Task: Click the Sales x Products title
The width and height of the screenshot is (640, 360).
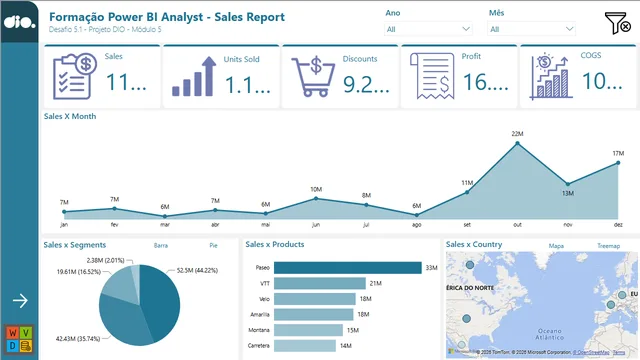Action: [x=275, y=244]
